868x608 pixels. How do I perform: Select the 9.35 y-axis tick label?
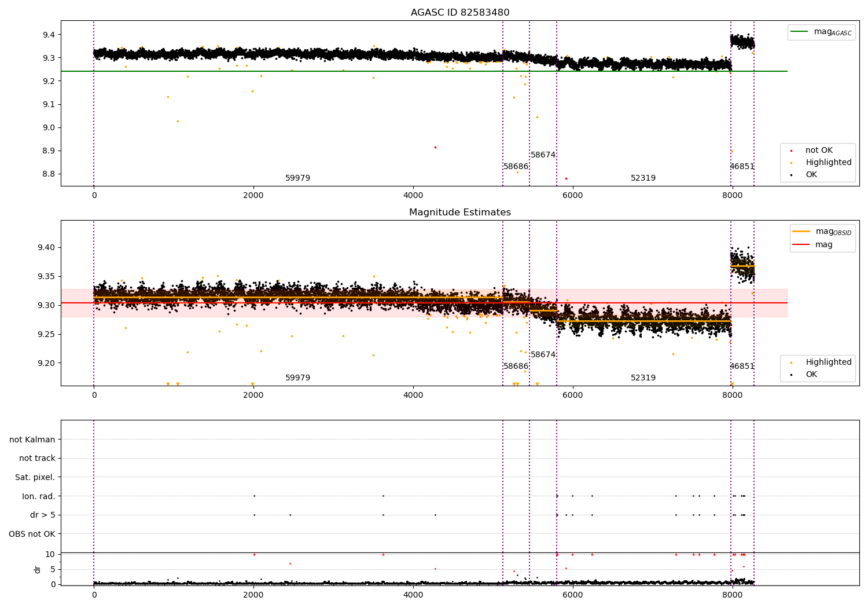(x=46, y=277)
